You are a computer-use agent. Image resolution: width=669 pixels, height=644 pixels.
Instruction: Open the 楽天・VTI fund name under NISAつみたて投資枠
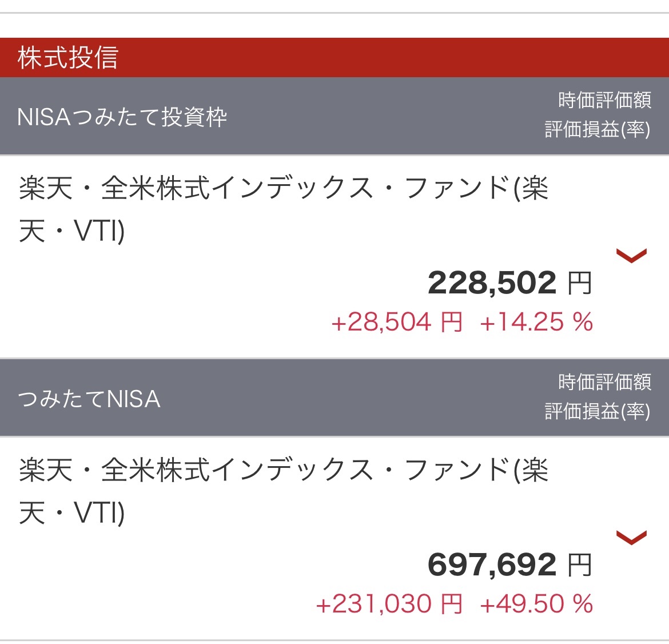pyautogui.click(x=283, y=209)
